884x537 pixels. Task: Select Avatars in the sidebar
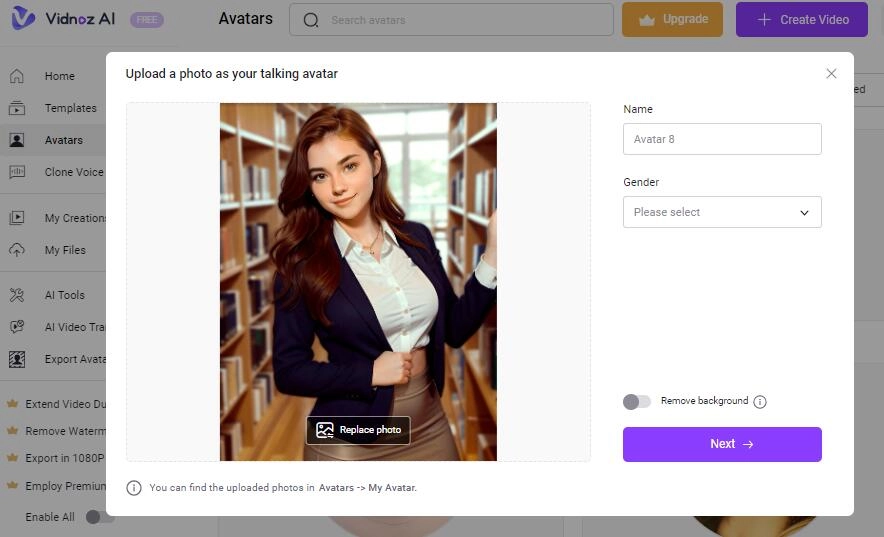tap(53, 140)
